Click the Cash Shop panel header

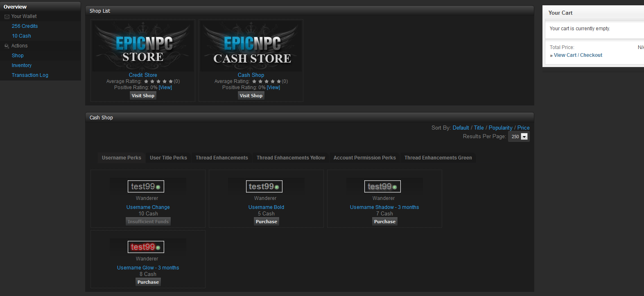[x=310, y=118]
